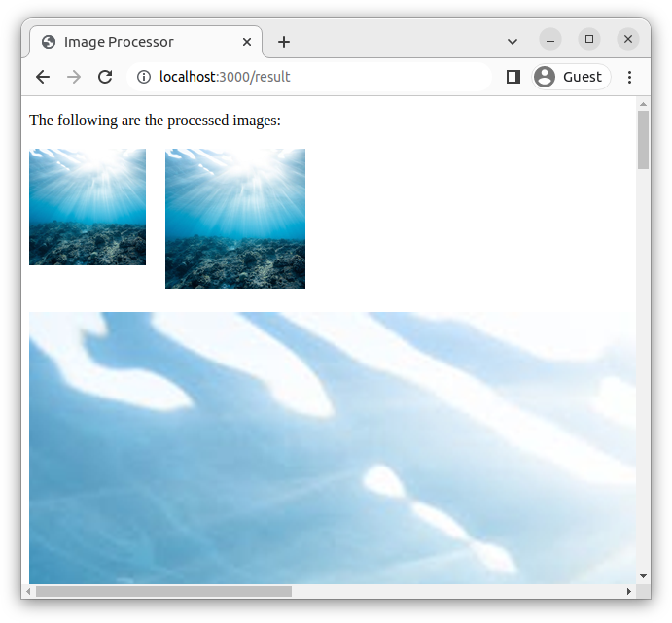
Task: Open the Guest profile button
Action: point(571,77)
